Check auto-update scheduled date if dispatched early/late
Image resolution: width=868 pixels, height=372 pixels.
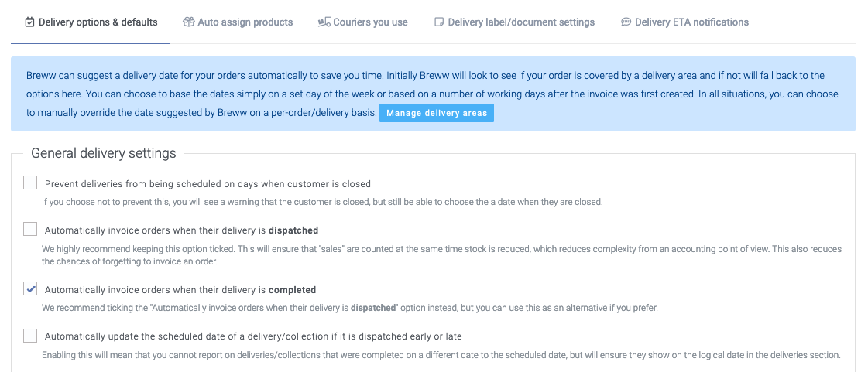pyautogui.click(x=30, y=336)
